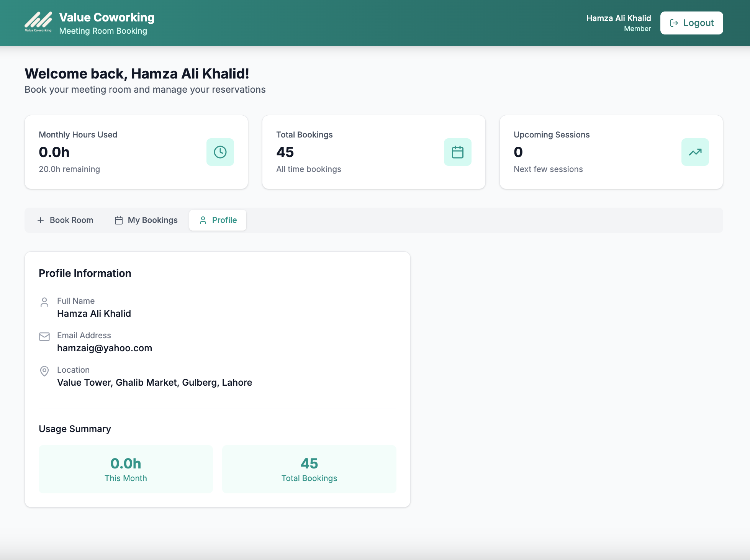Click the trending arrow icon in Upcoming Sessions
The height and width of the screenshot is (560, 750).
coord(695,152)
